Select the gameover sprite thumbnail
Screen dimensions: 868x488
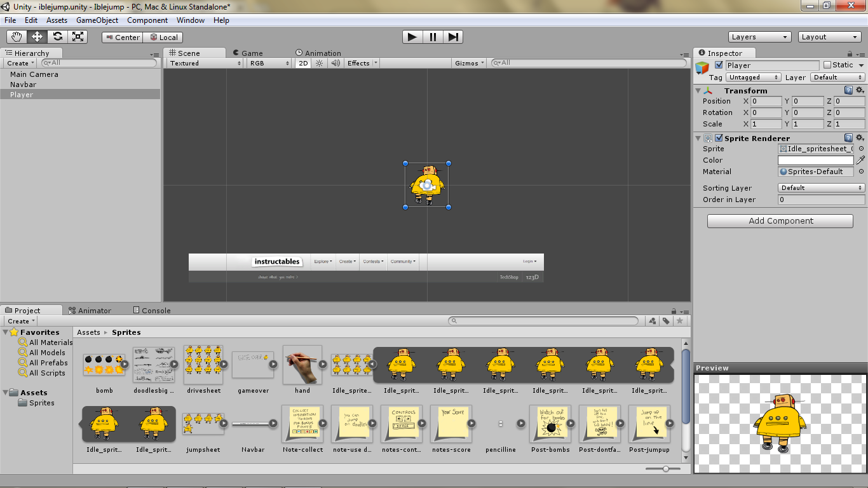253,364
